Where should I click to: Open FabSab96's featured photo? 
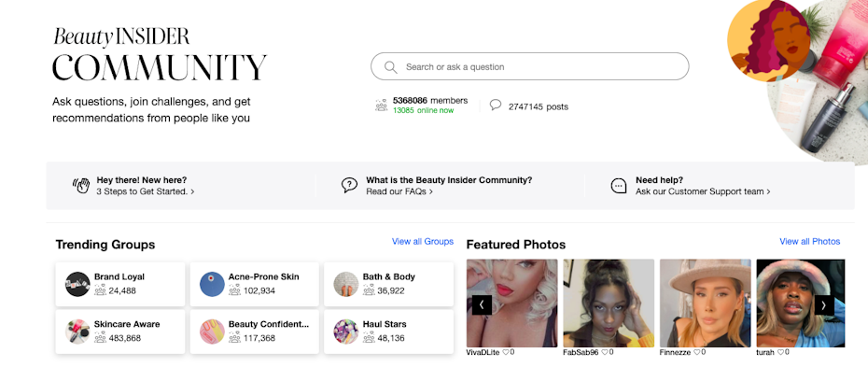click(609, 303)
